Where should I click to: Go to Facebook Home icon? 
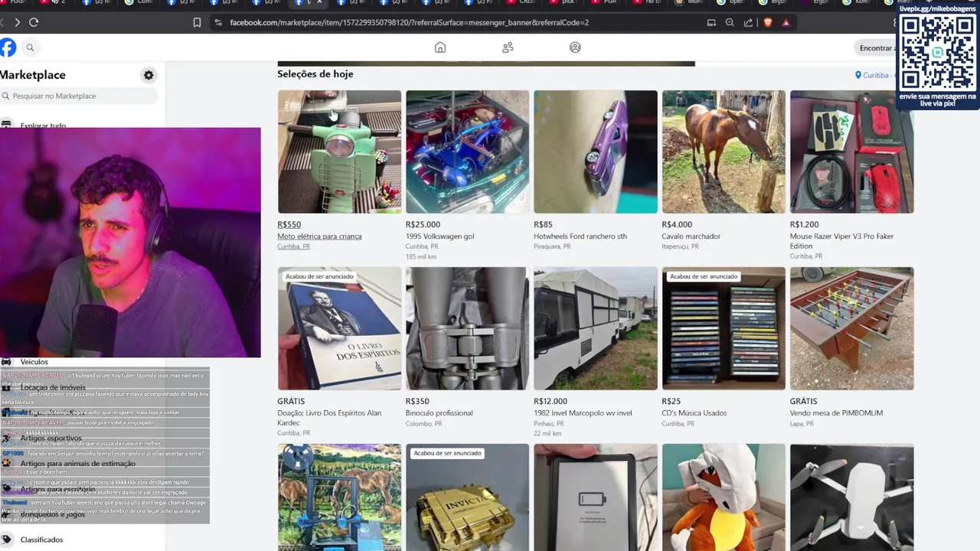click(x=440, y=47)
